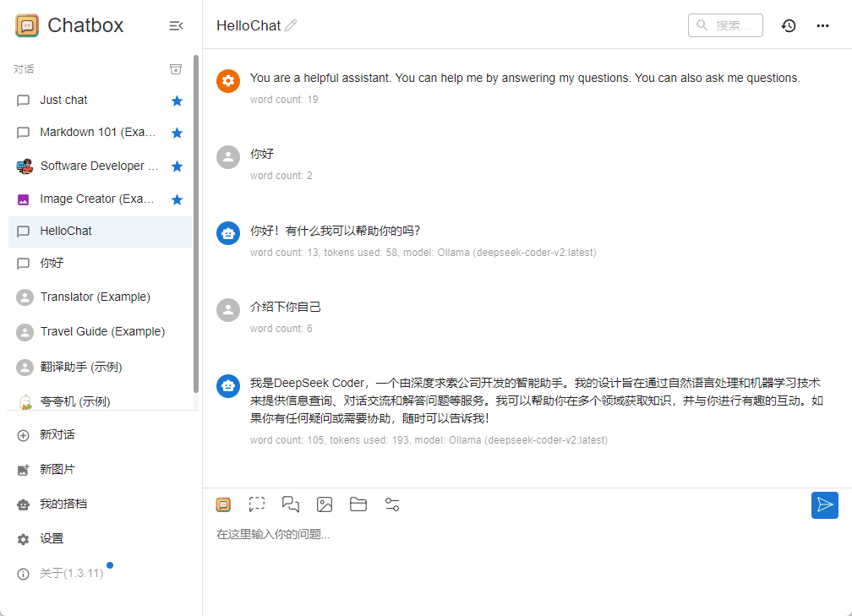Screen dimensions: 852x616
Task: Open the Software Developer conversation
Action: pos(100,166)
